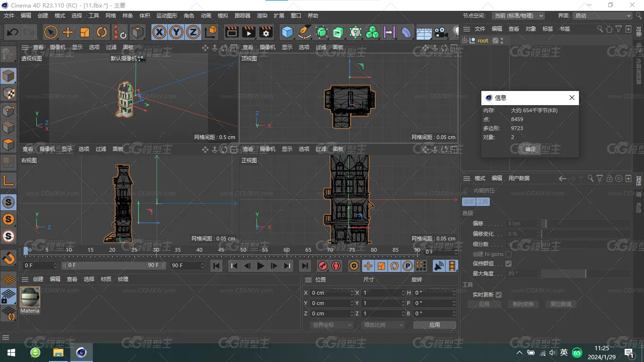Screen dimensions: 644x362
Task: Add a Floor environment object
Action: 424,32
